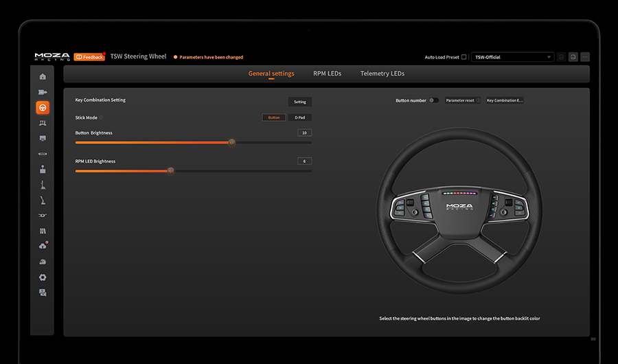Switch to General settings tab

point(271,73)
